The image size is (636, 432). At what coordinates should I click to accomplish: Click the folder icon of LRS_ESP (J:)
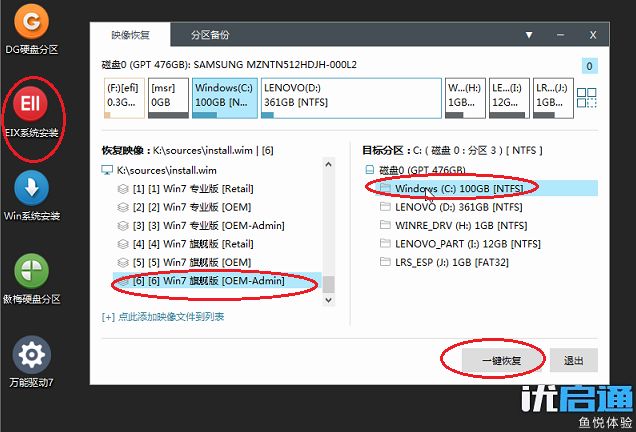click(385, 262)
